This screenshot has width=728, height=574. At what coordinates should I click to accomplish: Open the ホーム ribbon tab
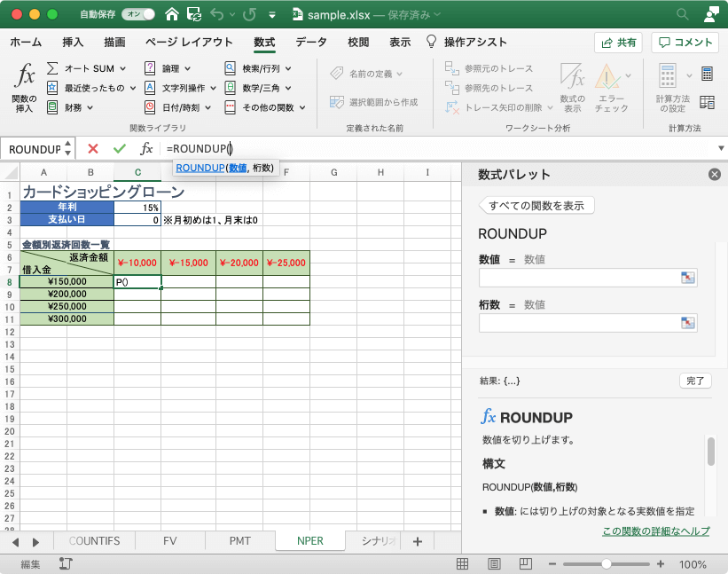pyautogui.click(x=26, y=43)
